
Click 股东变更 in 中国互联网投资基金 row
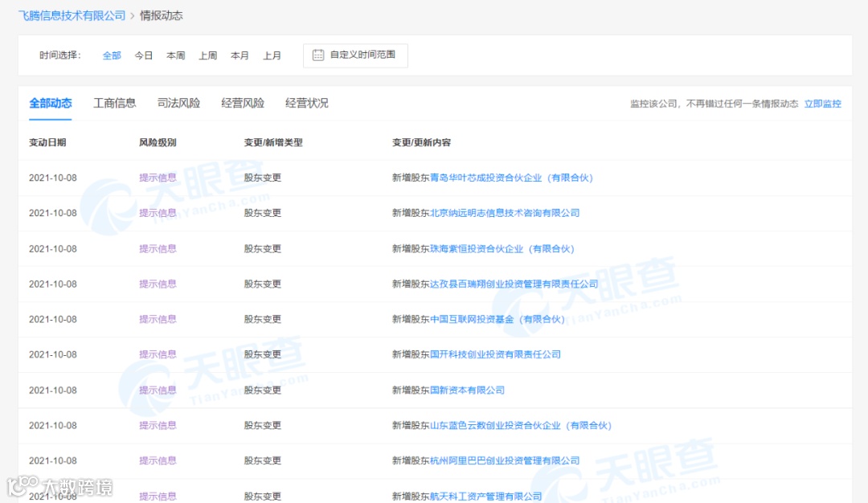(262, 319)
